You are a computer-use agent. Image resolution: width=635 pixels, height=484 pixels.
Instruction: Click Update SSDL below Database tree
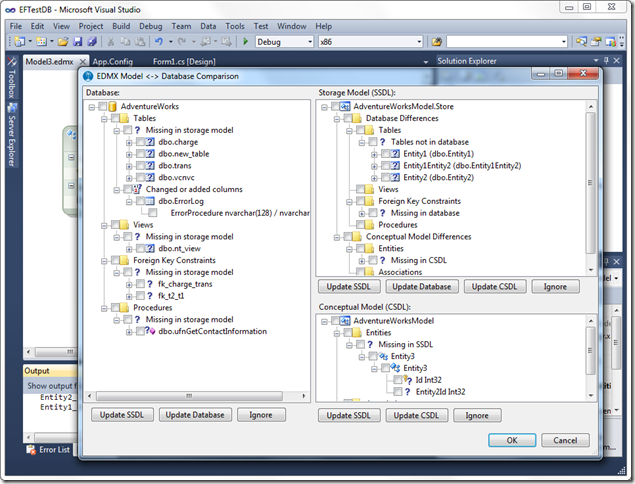click(122, 415)
